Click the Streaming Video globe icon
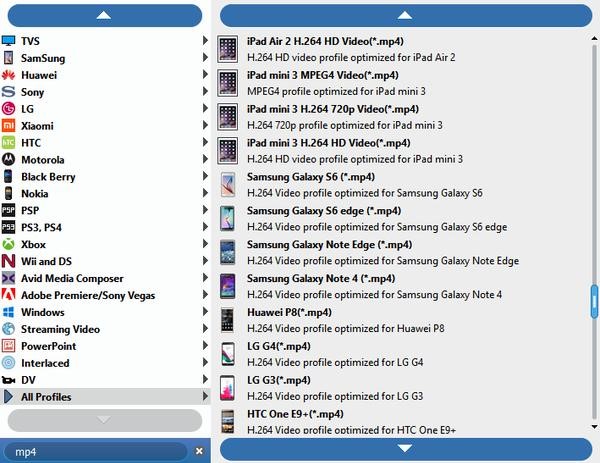 tap(8, 329)
